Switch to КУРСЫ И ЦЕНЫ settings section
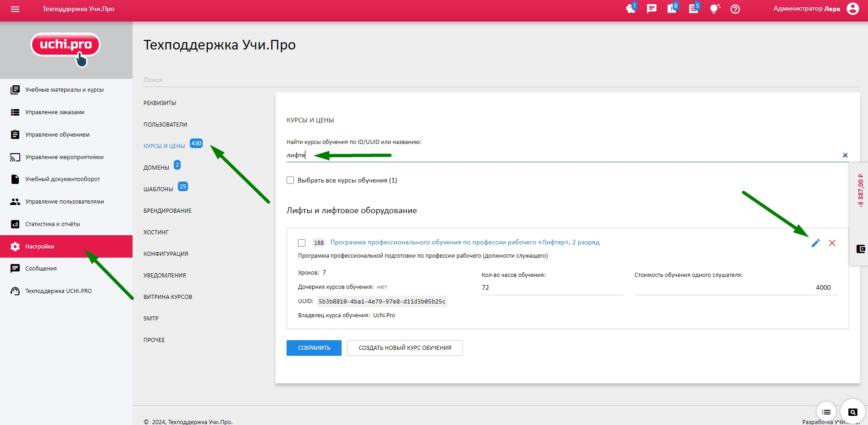Image resolution: width=868 pixels, height=425 pixels. coord(164,146)
